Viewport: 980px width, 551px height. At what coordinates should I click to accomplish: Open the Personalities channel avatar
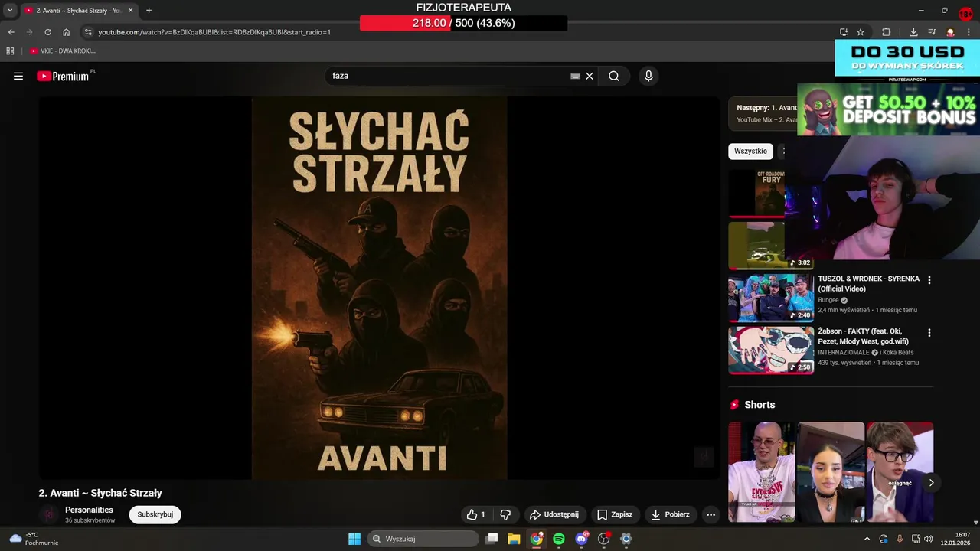coord(49,514)
